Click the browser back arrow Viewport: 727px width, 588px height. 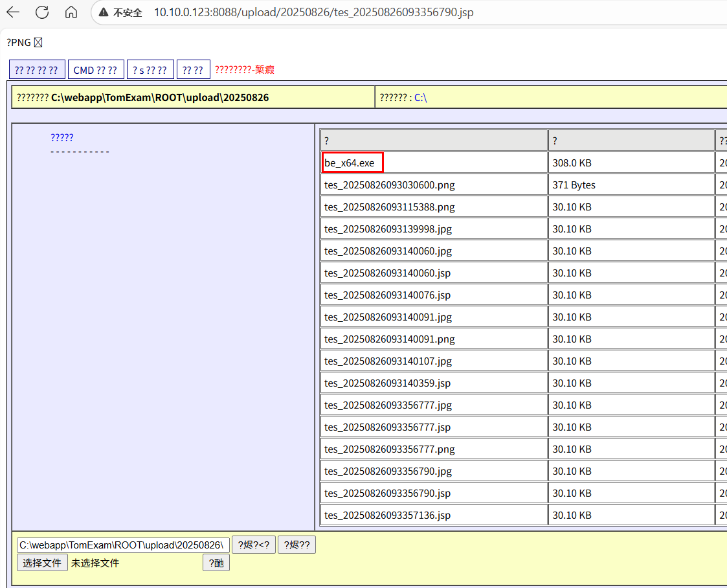[13, 12]
